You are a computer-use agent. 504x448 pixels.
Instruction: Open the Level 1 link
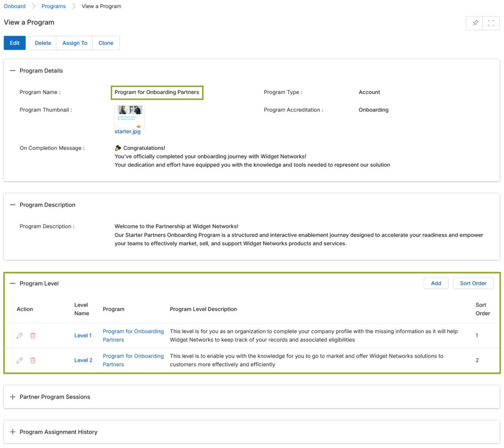coord(83,336)
